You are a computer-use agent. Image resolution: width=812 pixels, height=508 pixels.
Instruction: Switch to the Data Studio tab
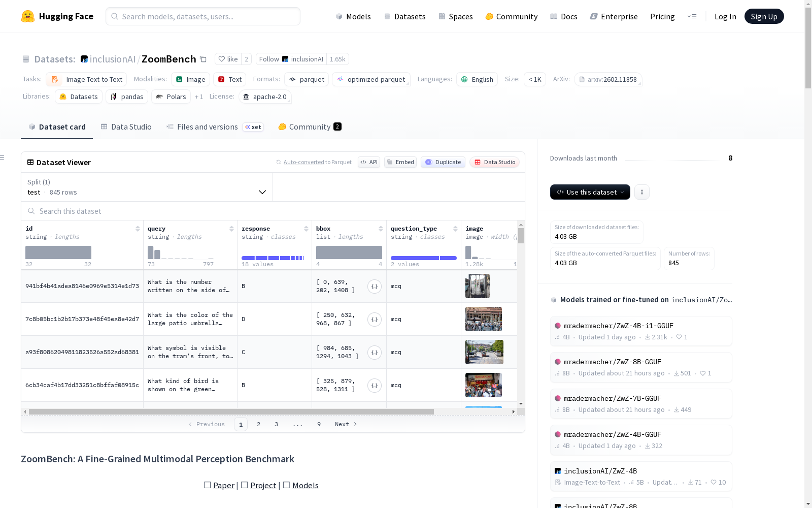[126, 127]
